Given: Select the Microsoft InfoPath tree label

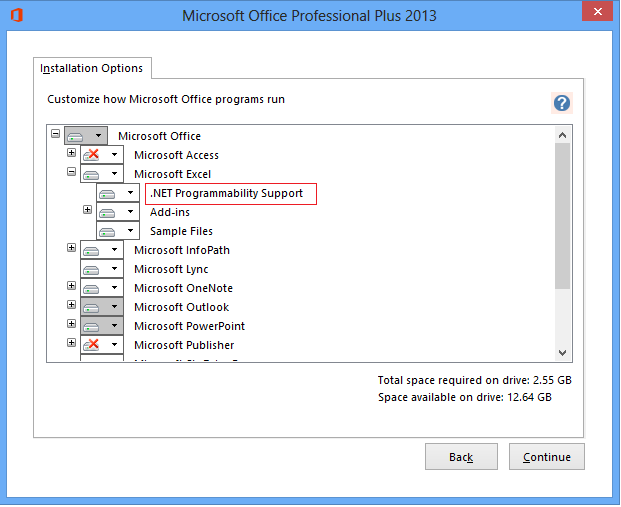Looking at the screenshot, I should tap(182, 250).
